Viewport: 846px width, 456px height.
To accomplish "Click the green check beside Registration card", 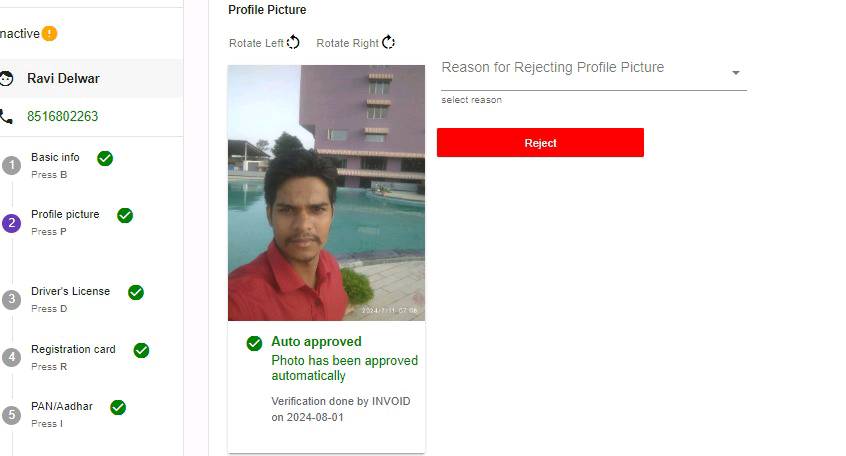I will pyautogui.click(x=141, y=350).
